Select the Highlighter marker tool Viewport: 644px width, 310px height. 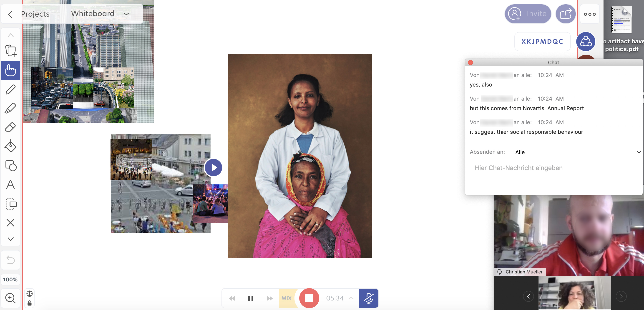click(x=10, y=108)
